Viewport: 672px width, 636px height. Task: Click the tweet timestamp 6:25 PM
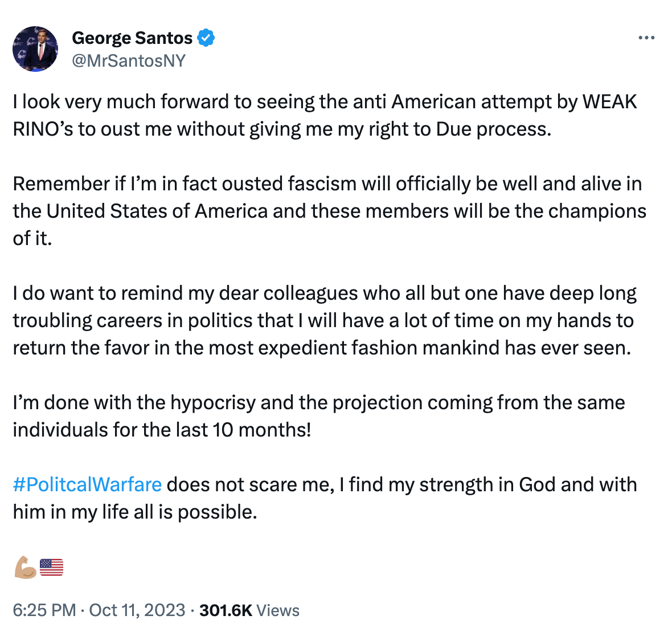click(x=42, y=610)
